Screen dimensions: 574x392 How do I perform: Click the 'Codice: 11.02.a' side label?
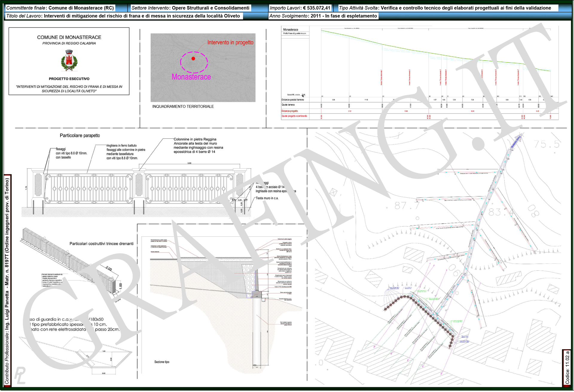(x=567, y=368)
